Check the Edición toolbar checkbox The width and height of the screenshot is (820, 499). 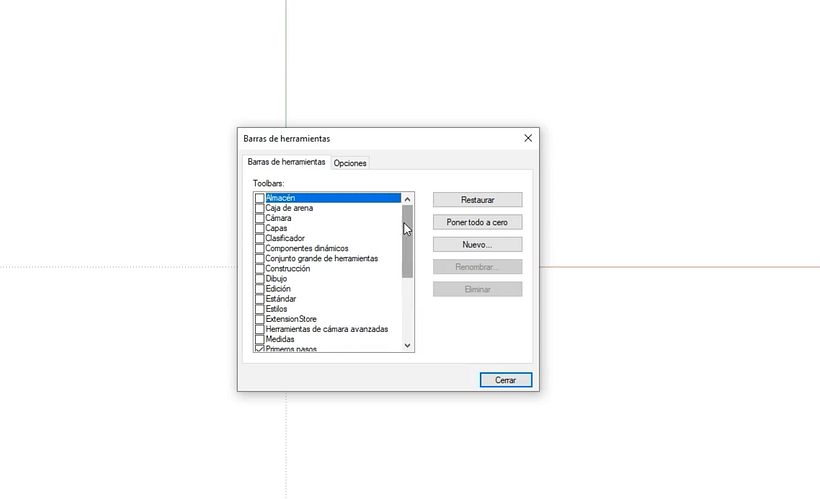[x=259, y=289]
